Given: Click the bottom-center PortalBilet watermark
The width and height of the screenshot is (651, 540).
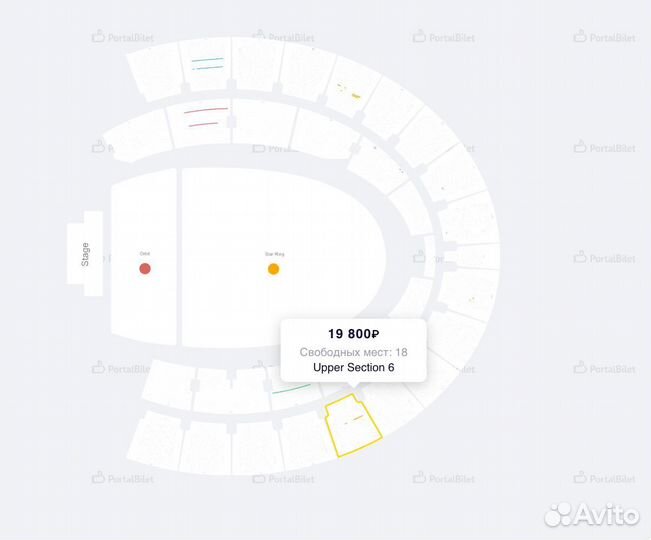Looking at the screenshot, I should tap(283, 478).
